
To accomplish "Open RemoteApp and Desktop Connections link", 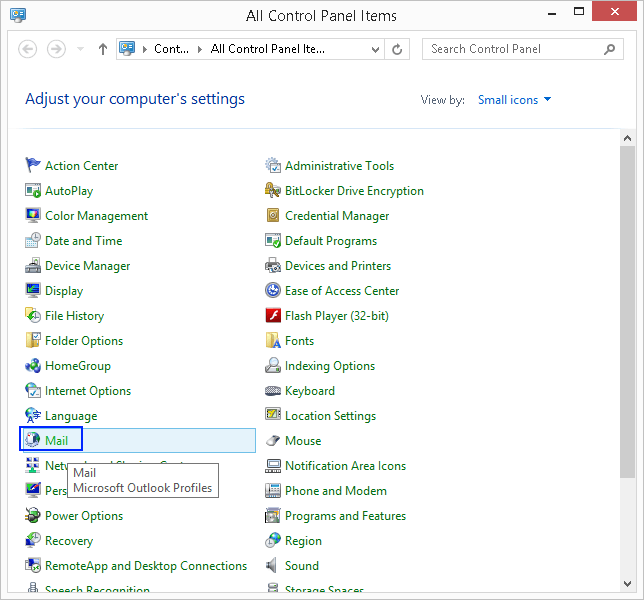I will click(146, 566).
